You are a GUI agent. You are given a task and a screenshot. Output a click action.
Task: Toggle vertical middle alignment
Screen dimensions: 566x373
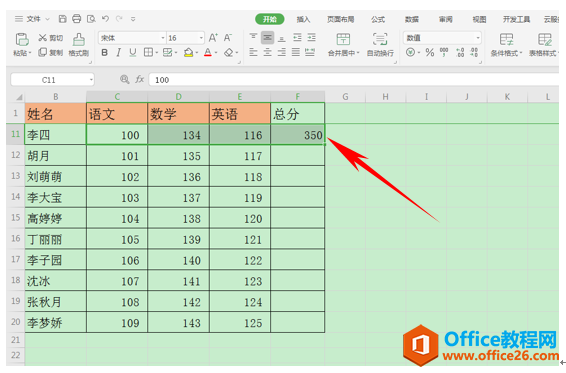tap(267, 37)
